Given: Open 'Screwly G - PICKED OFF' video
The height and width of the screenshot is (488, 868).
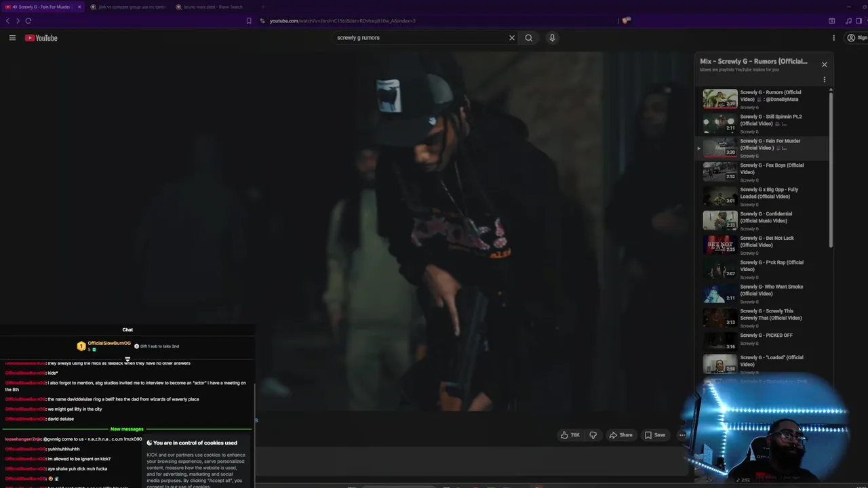Looking at the screenshot, I should tap(766, 335).
